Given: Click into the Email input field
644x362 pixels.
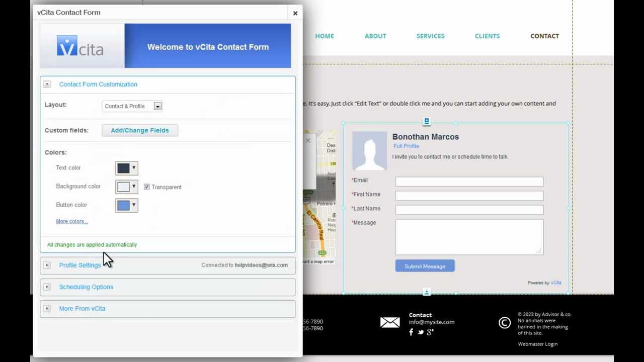Looking at the screenshot, I should [x=469, y=182].
